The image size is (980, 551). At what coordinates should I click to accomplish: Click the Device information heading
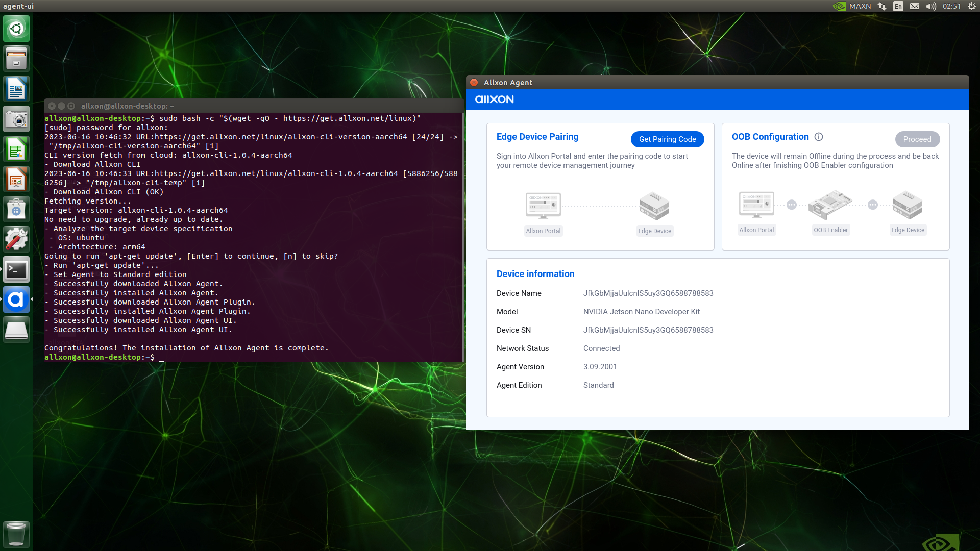point(535,274)
